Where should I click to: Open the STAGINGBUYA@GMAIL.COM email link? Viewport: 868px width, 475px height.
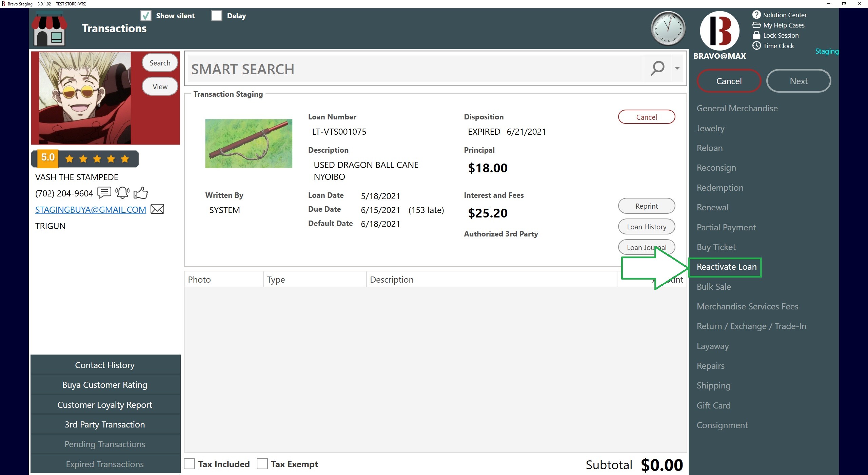91,210
